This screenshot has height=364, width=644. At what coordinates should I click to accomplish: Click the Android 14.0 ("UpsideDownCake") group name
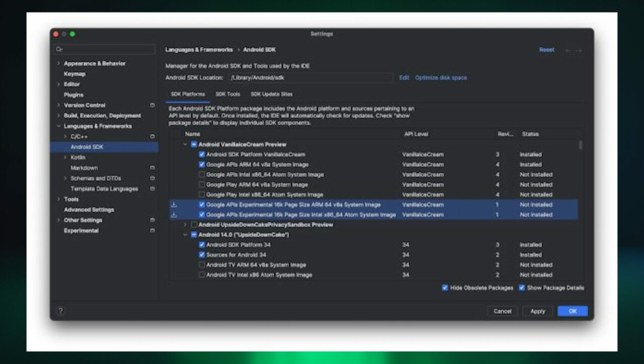click(x=244, y=235)
